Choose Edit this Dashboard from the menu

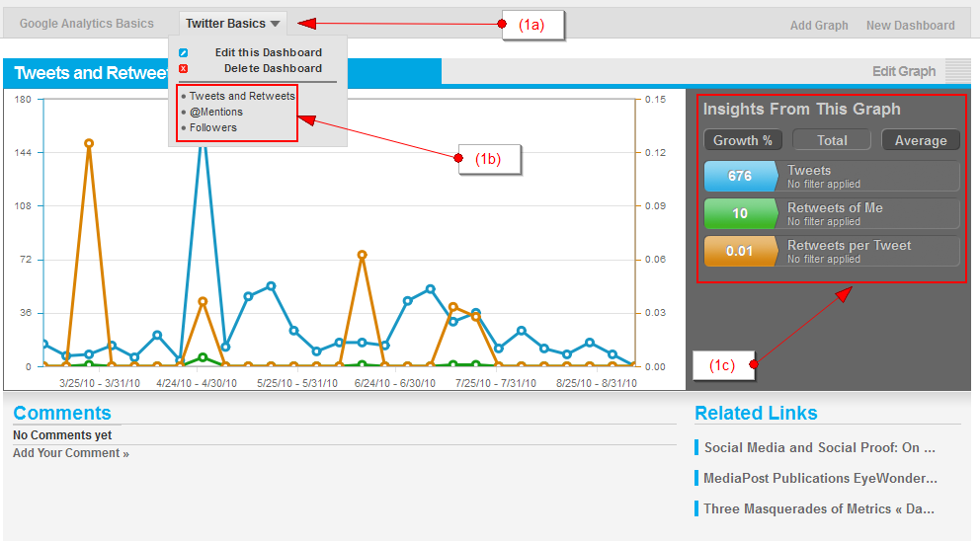(269, 52)
